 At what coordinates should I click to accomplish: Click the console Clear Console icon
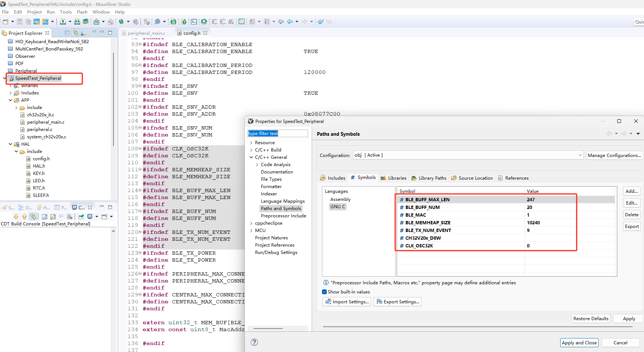[x=70, y=217]
